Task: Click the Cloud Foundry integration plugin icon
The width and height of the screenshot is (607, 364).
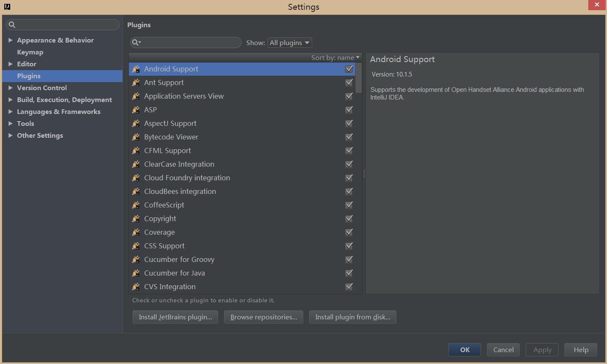Action: coord(136,178)
